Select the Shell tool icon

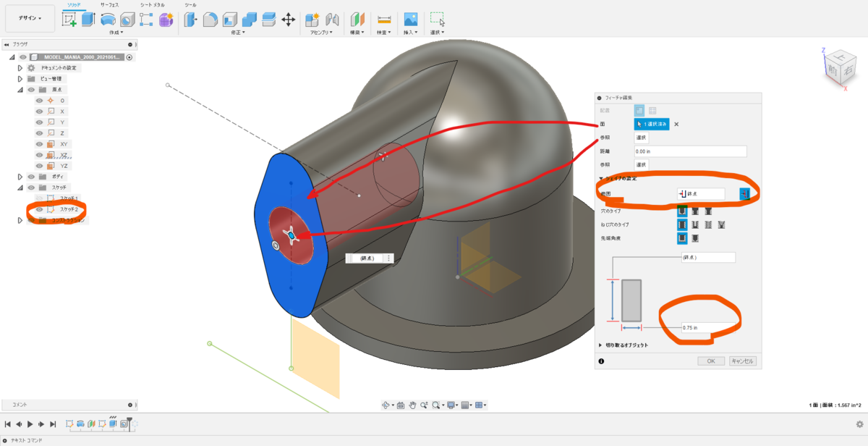pos(230,20)
